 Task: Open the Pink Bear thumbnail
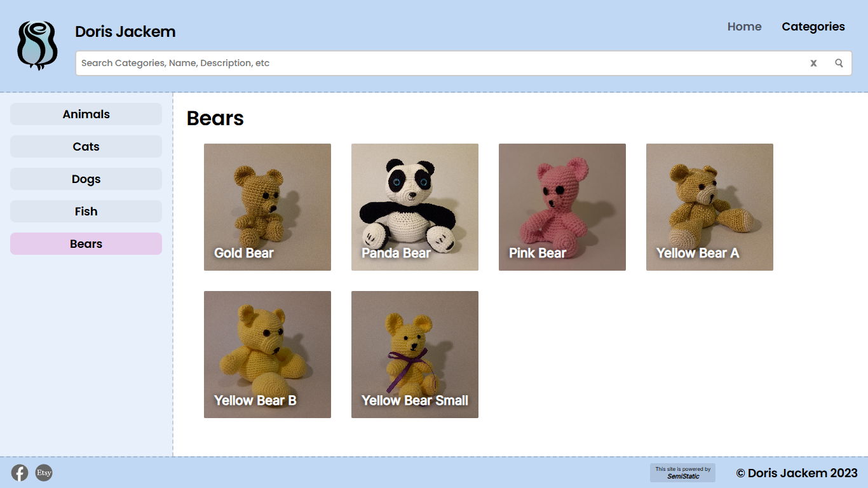(x=562, y=207)
